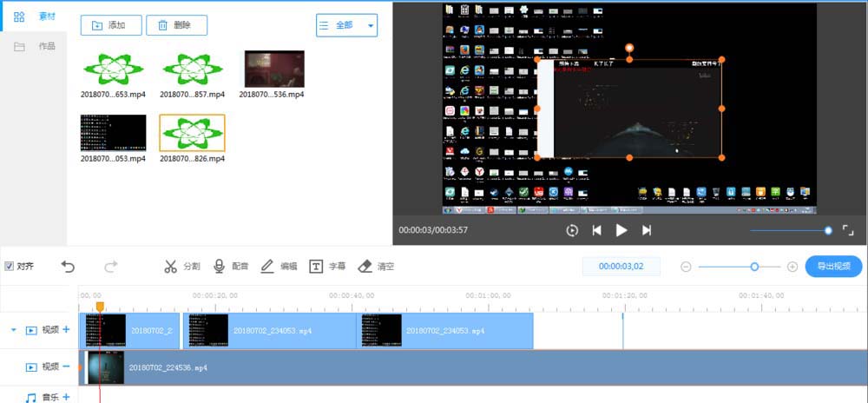Viewport: 868px width, 403px height.
Task: Toggle the 对齐 snap checkbox
Action: tap(9, 267)
